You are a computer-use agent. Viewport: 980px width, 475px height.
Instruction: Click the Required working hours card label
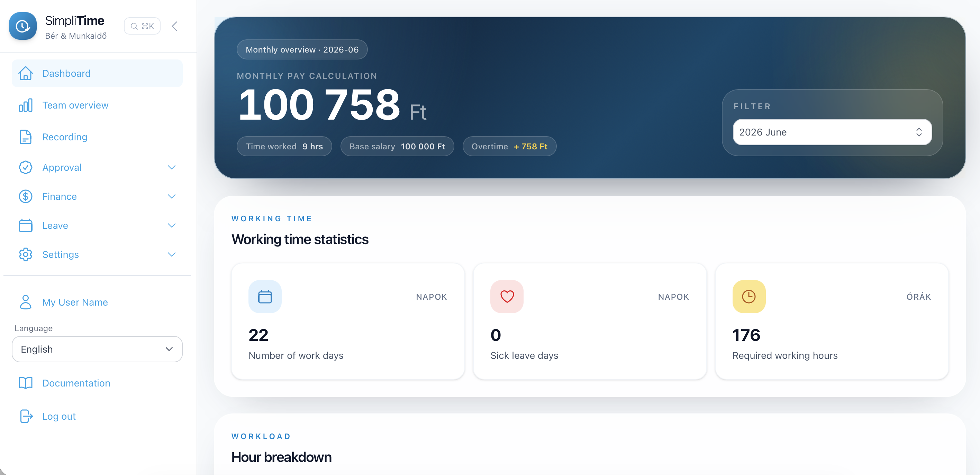(785, 355)
